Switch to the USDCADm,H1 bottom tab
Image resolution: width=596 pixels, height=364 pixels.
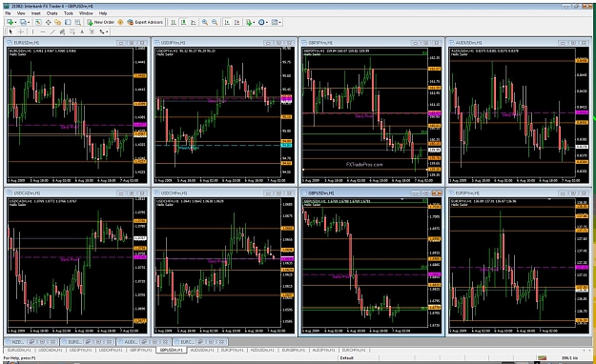[51, 350]
